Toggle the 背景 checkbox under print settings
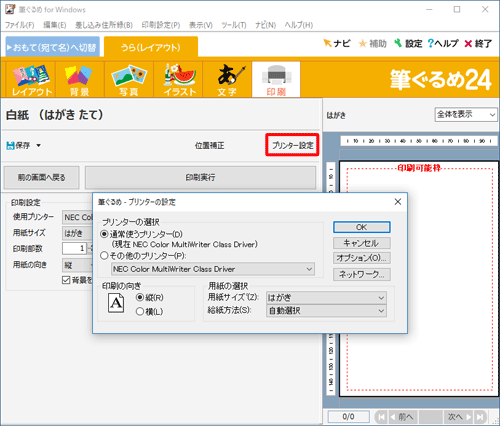This screenshot has width=500, height=426. pyautogui.click(x=66, y=280)
